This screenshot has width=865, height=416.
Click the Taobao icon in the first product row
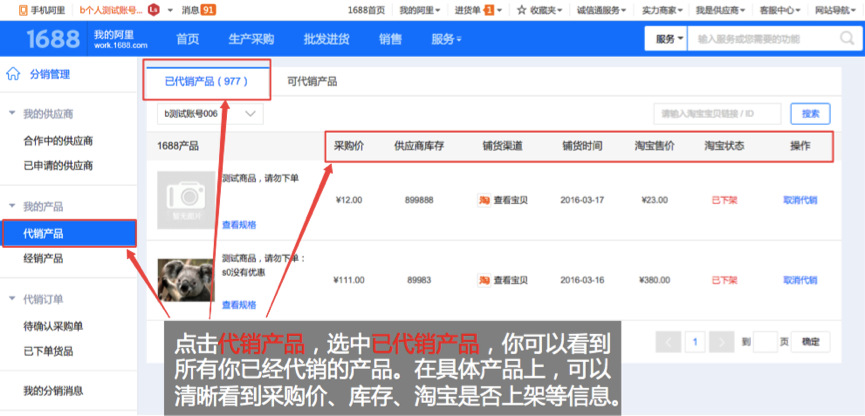pyautogui.click(x=484, y=200)
